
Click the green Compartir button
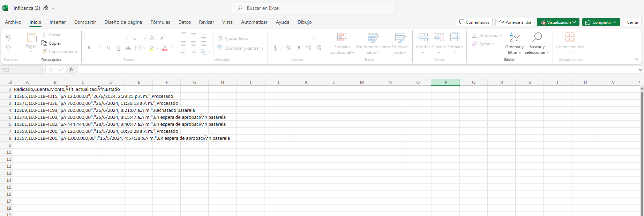[601, 22]
